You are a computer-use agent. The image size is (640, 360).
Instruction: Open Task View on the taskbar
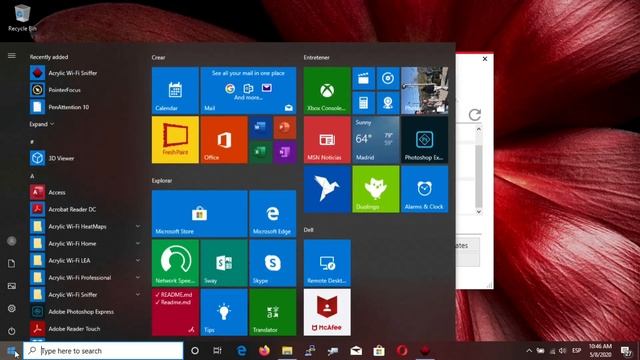(218, 351)
